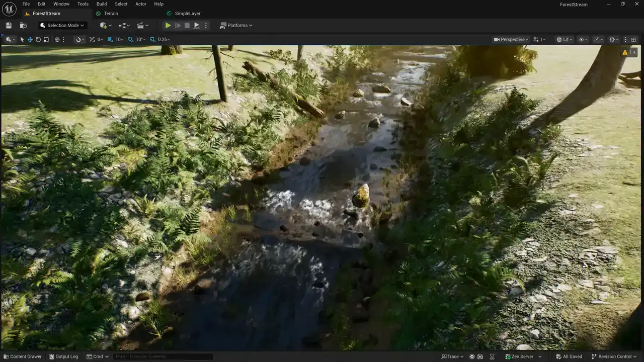
Task: Toggle rotation snapping icon
Action: click(131, 40)
